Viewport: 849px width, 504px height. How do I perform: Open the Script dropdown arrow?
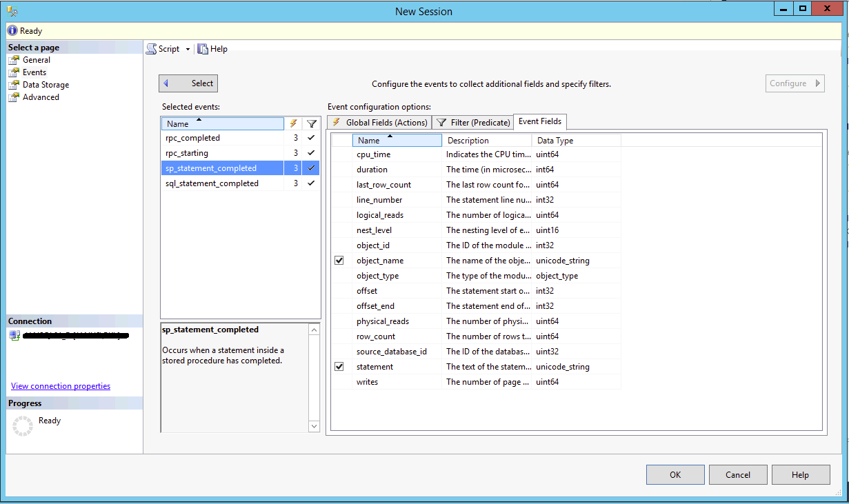click(188, 49)
